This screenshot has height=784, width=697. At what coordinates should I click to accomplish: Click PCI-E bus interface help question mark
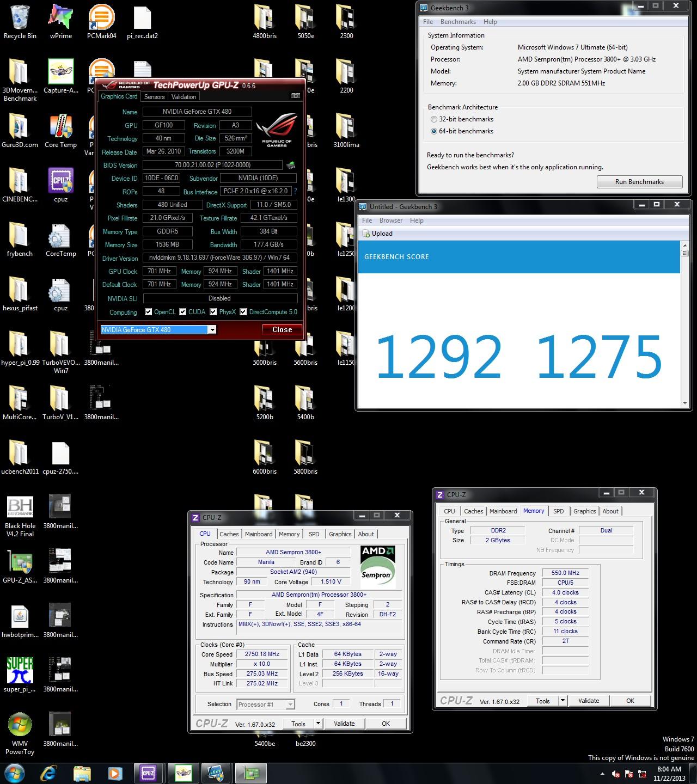tap(296, 192)
